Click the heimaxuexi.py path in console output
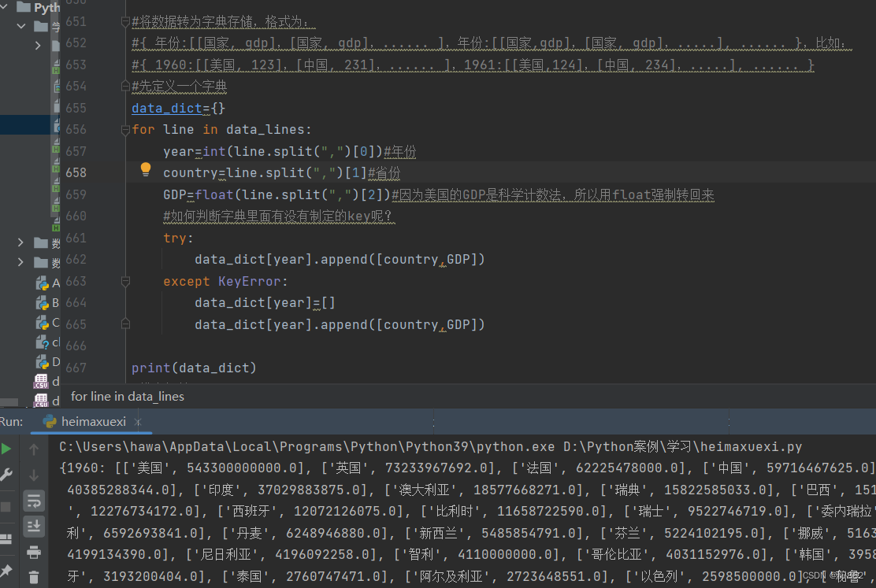 683,447
